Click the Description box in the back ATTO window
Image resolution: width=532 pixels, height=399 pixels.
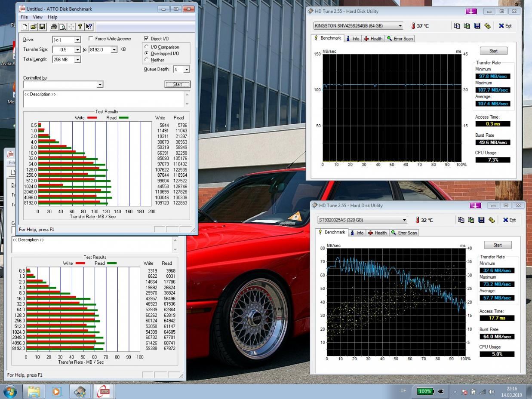95,244
